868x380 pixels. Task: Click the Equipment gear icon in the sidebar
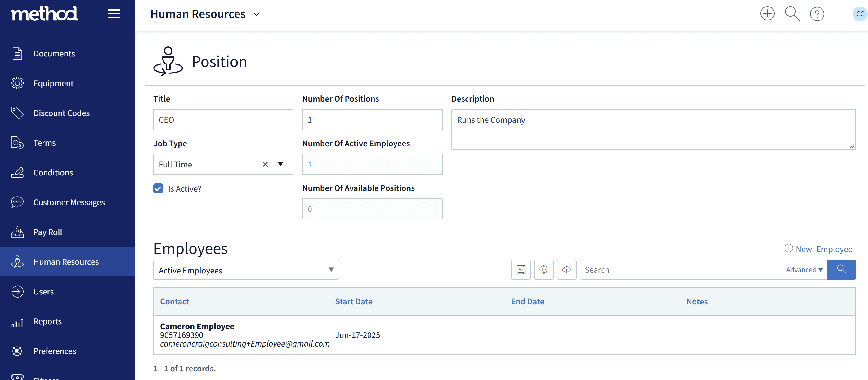[x=17, y=83]
